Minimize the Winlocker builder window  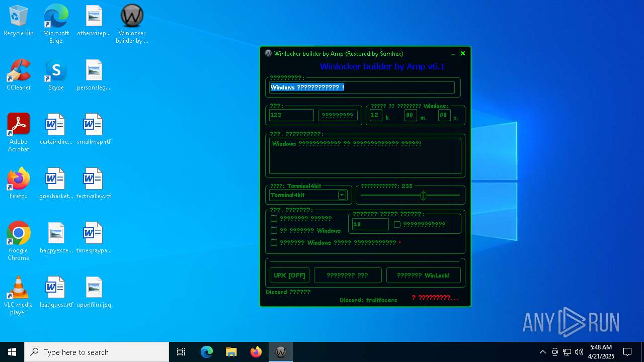tap(453, 53)
